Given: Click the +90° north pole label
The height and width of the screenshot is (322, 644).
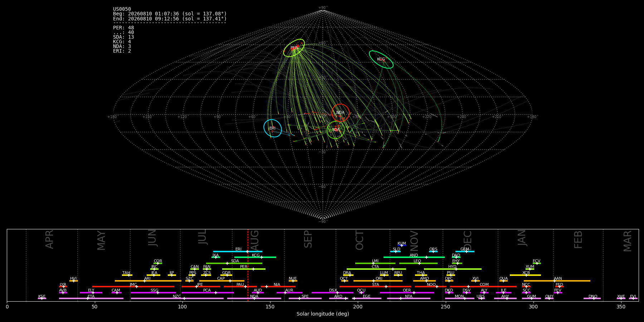Looking at the screenshot, I should (323, 8).
